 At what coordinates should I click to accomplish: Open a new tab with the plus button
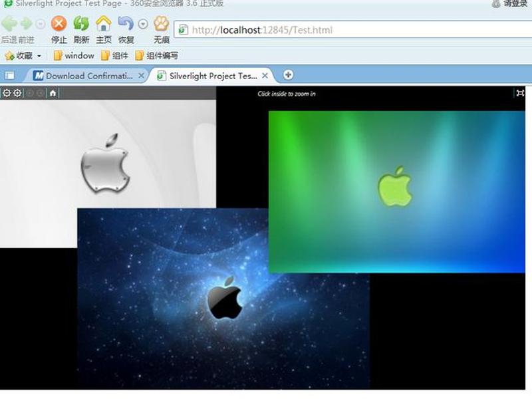288,75
